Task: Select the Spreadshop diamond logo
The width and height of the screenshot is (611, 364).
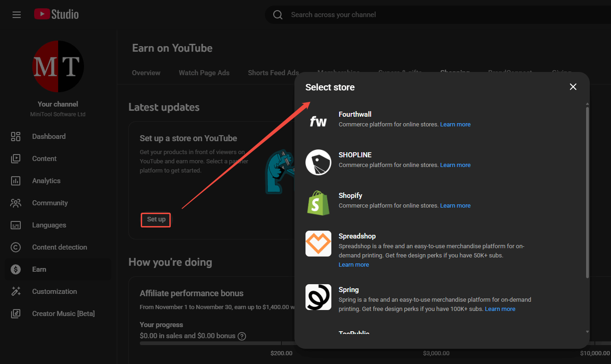Action: click(x=318, y=244)
